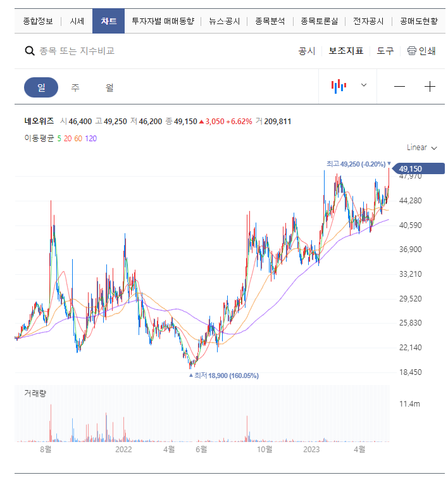
Task: Open the 도구 menu
Action: pos(385,51)
